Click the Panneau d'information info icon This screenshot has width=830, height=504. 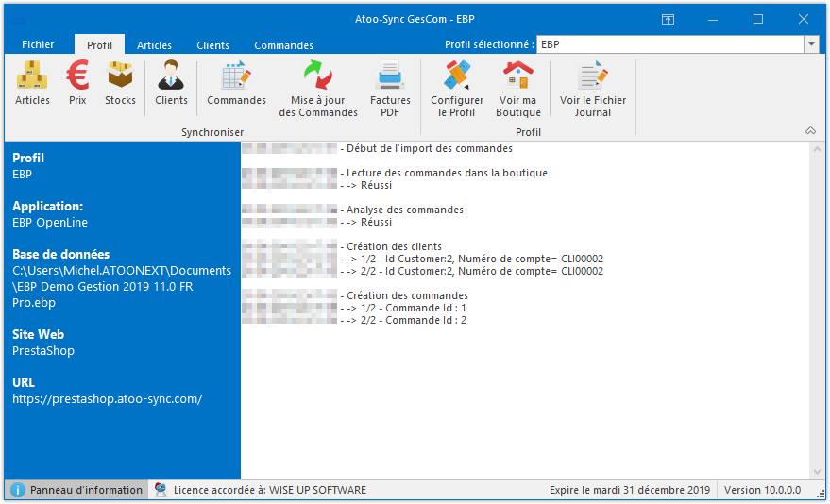(x=17, y=490)
